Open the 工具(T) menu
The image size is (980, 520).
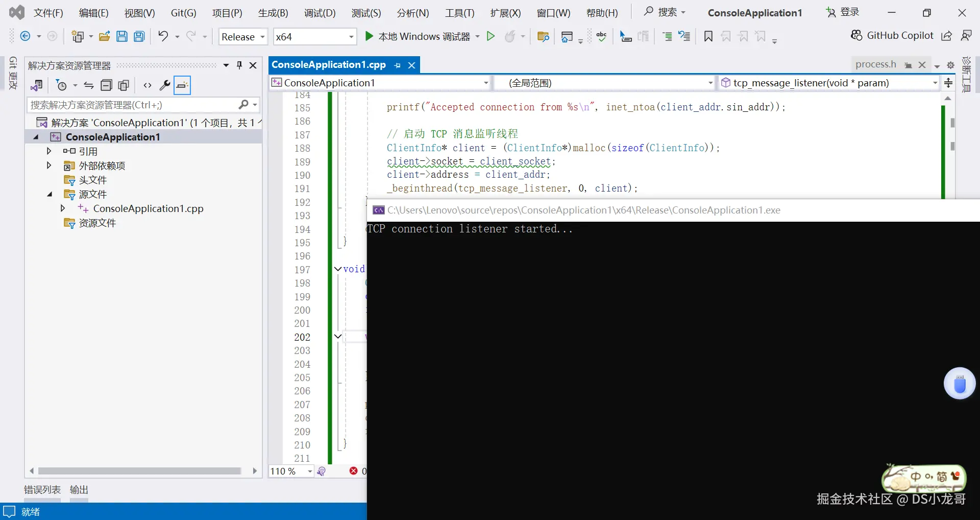[x=460, y=13]
